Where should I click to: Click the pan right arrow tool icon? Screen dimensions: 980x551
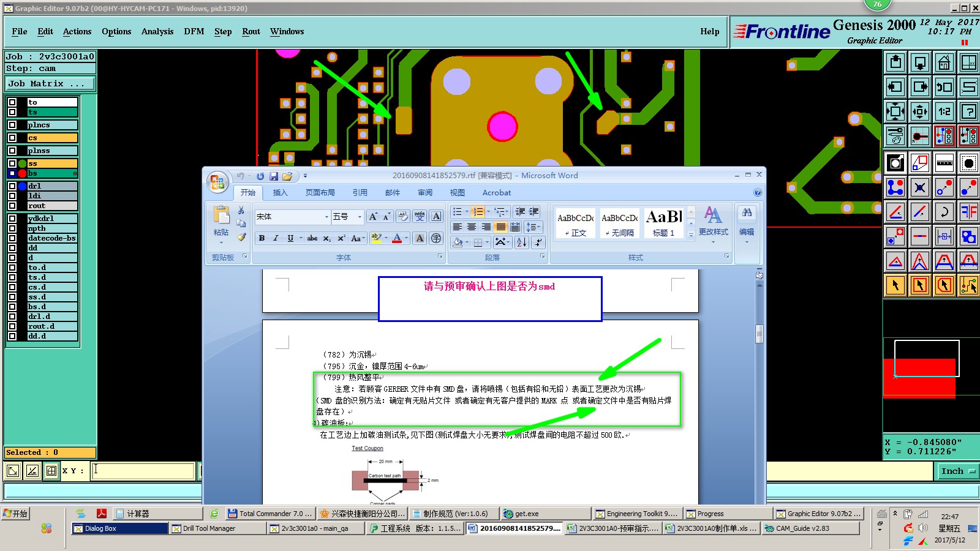click(x=920, y=87)
